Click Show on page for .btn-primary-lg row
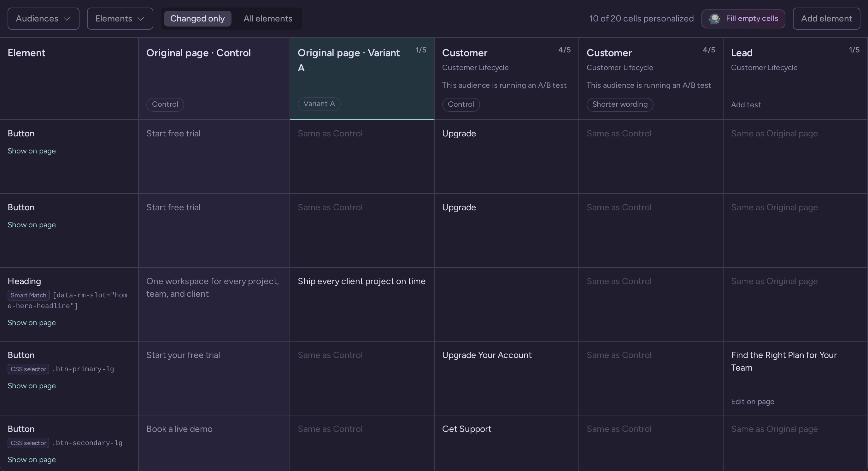This screenshot has height=471, width=868. (x=32, y=386)
